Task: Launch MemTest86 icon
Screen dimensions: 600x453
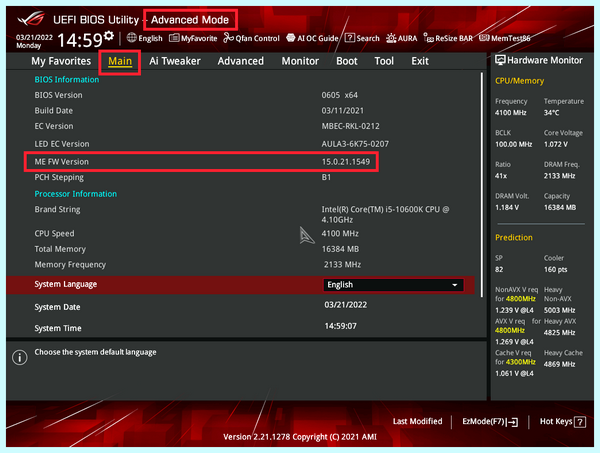Action: coord(484,38)
